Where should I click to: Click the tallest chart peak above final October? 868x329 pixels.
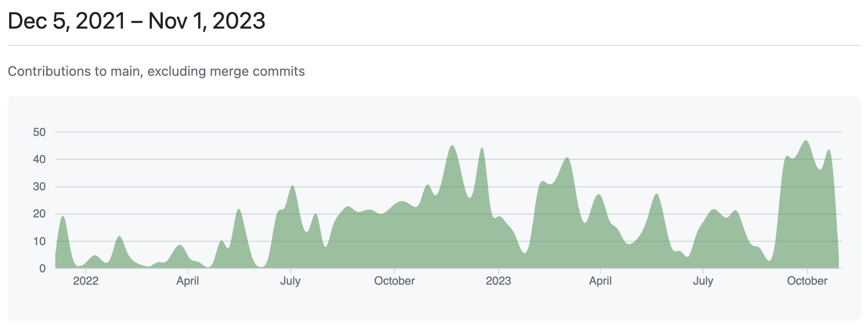(806, 141)
